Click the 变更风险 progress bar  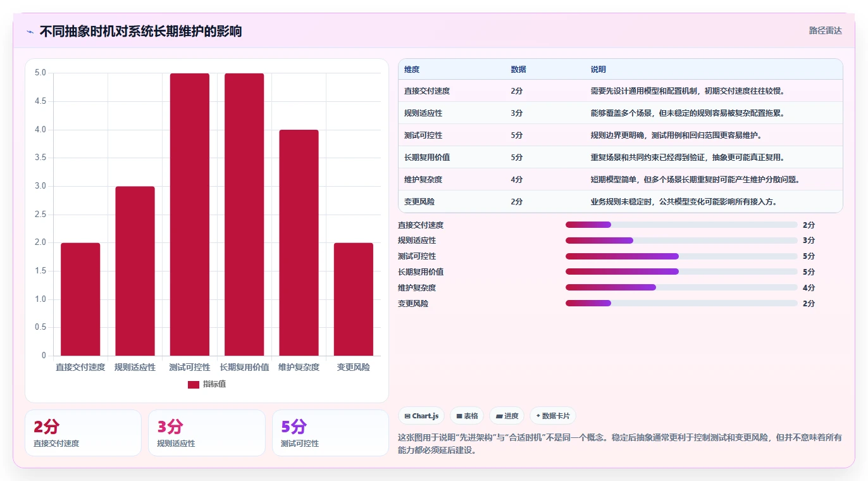tap(681, 303)
